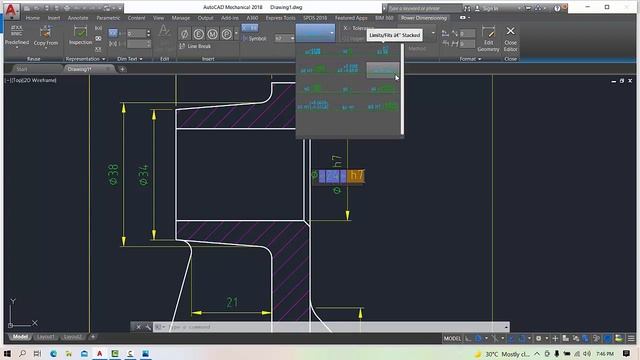640x360 pixels.
Task: Click the 21 dimension text
Action: click(x=232, y=302)
